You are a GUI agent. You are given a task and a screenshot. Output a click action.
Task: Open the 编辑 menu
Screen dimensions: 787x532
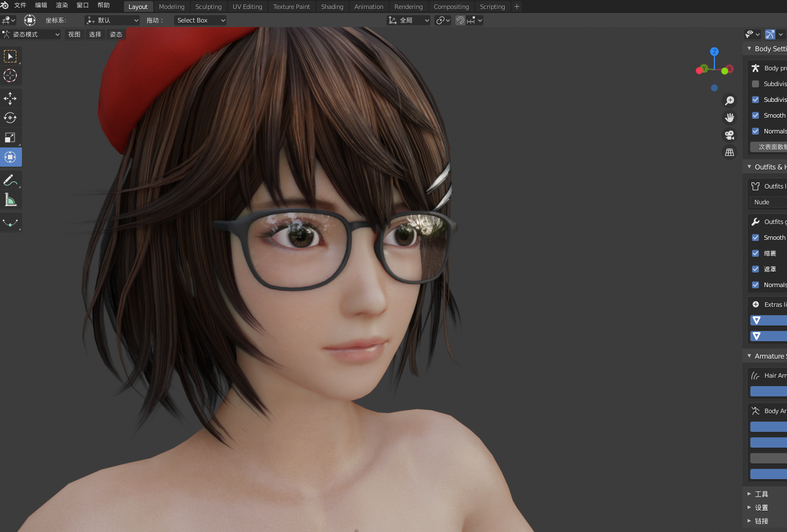[41, 5]
